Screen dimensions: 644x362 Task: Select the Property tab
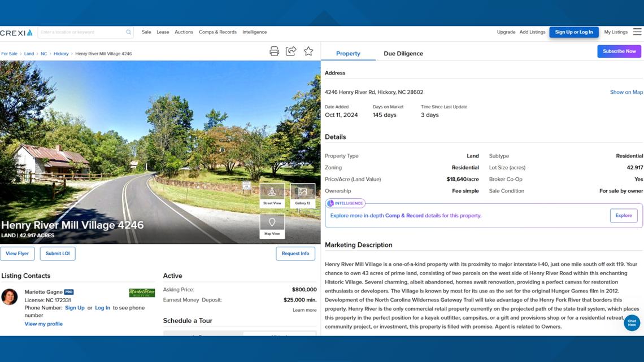(x=348, y=53)
